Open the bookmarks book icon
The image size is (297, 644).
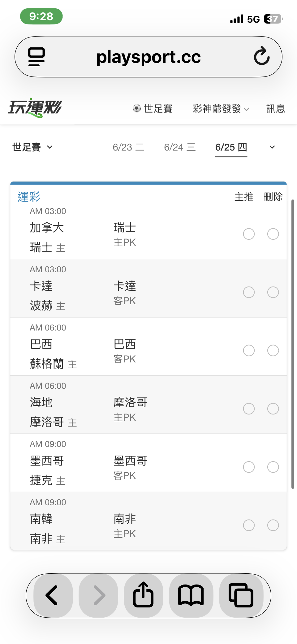coord(191,595)
